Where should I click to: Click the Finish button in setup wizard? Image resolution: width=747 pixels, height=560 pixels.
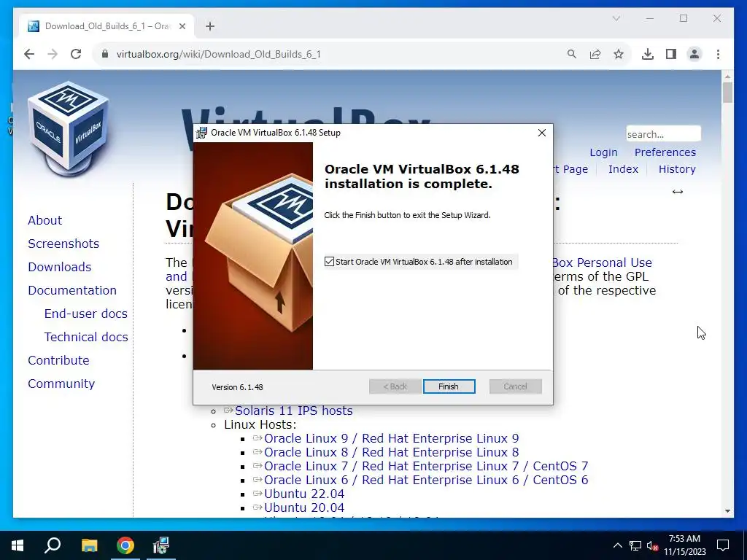[449, 386]
